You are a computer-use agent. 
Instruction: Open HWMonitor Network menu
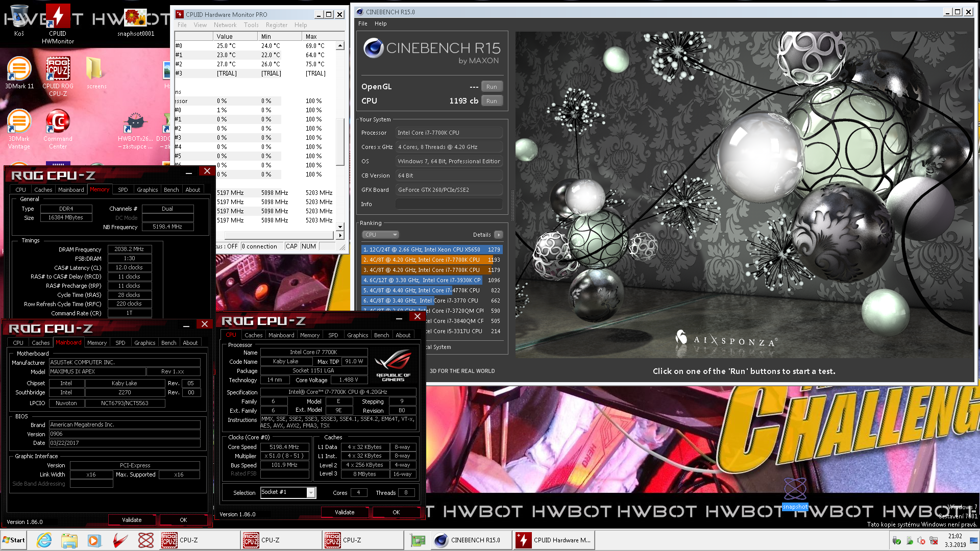225,25
